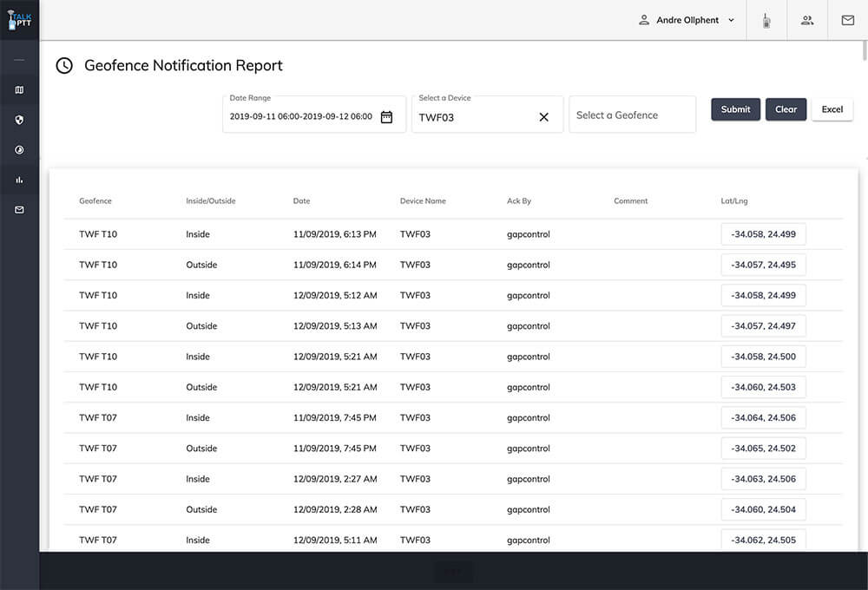The width and height of the screenshot is (868, 590).
Task: Open the calendar date picker icon
Action: coord(386,117)
